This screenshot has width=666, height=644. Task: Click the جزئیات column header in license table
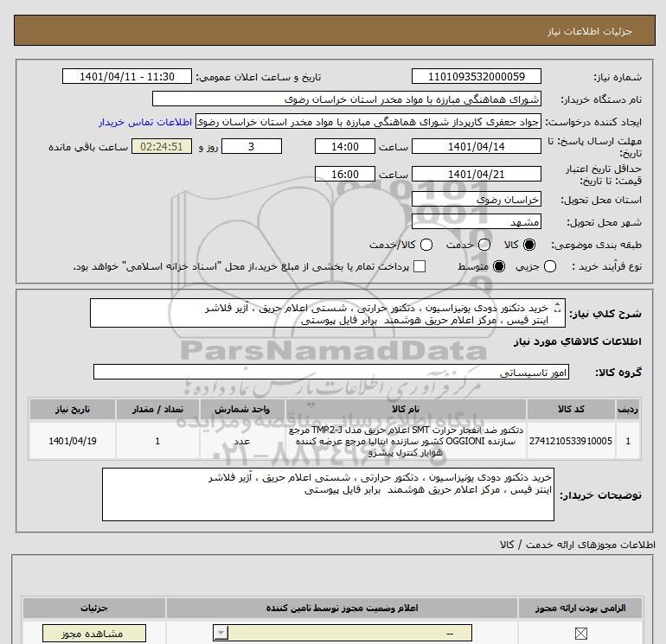[94, 609]
